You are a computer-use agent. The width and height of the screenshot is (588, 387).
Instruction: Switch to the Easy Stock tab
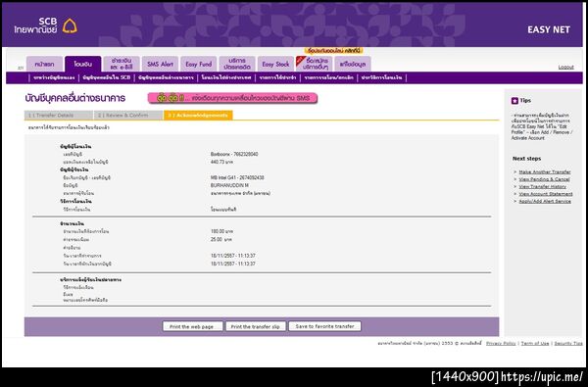[275, 64]
